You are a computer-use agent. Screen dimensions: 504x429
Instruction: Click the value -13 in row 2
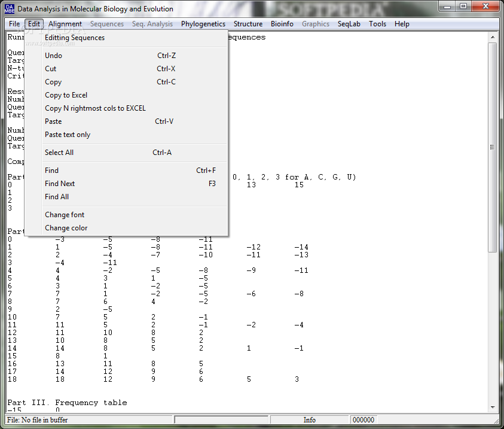pyautogui.click(x=301, y=255)
